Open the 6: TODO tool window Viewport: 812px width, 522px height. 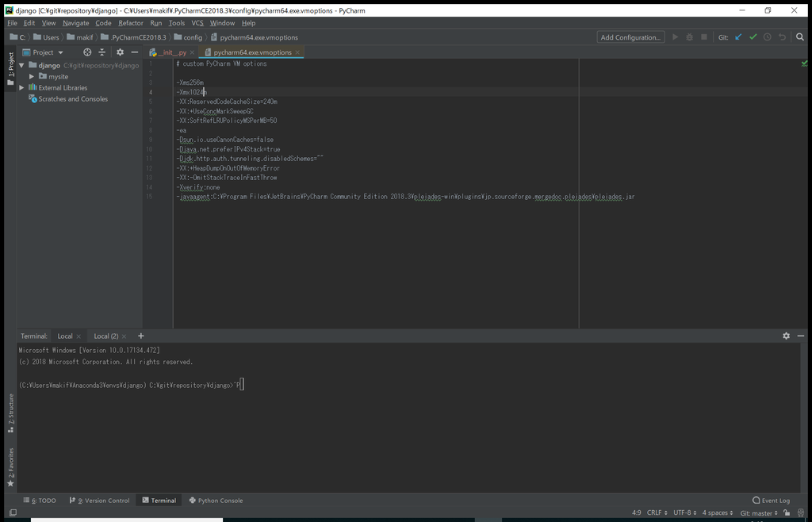pyautogui.click(x=40, y=501)
